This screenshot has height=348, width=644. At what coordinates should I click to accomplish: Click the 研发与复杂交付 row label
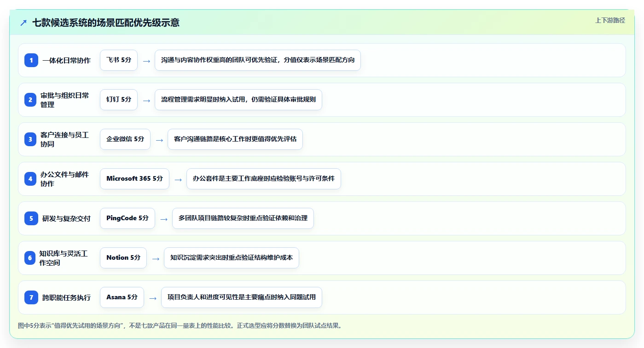(67, 218)
